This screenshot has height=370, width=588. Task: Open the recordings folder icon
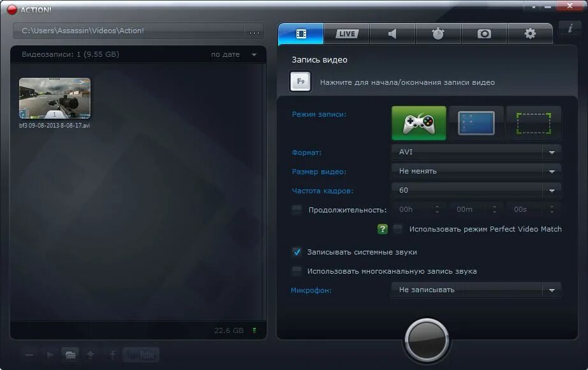click(70, 355)
